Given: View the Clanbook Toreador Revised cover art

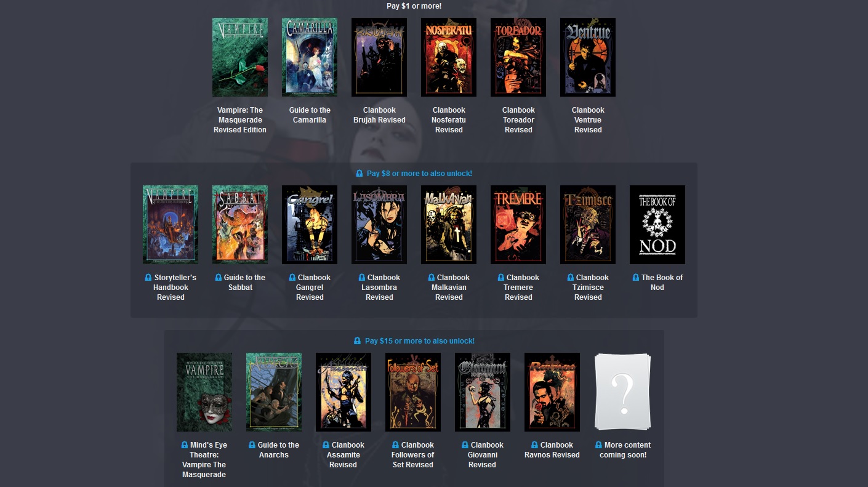Looking at the screenshot, I should [518, 57].
